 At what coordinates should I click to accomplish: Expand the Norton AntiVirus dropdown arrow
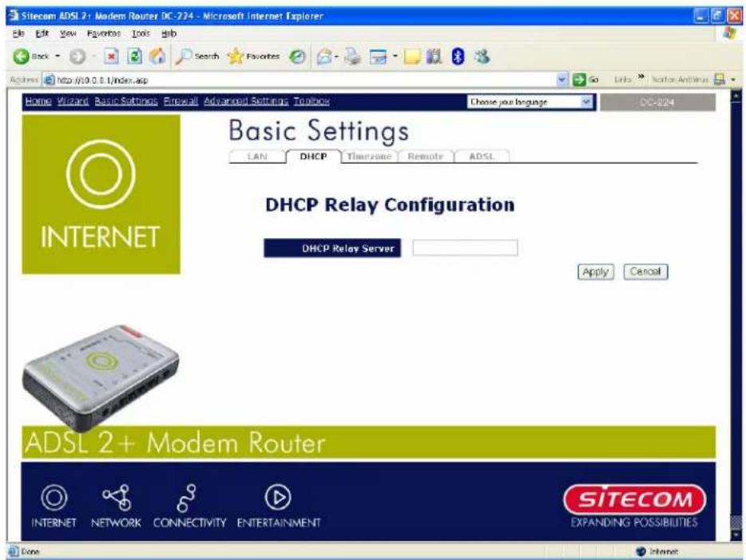tap(734, 79)
